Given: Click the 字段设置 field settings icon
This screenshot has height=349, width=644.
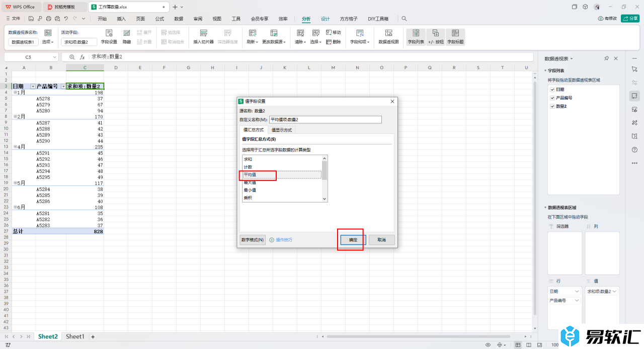Looking at the screenshot, I should (x=109, y=33).
